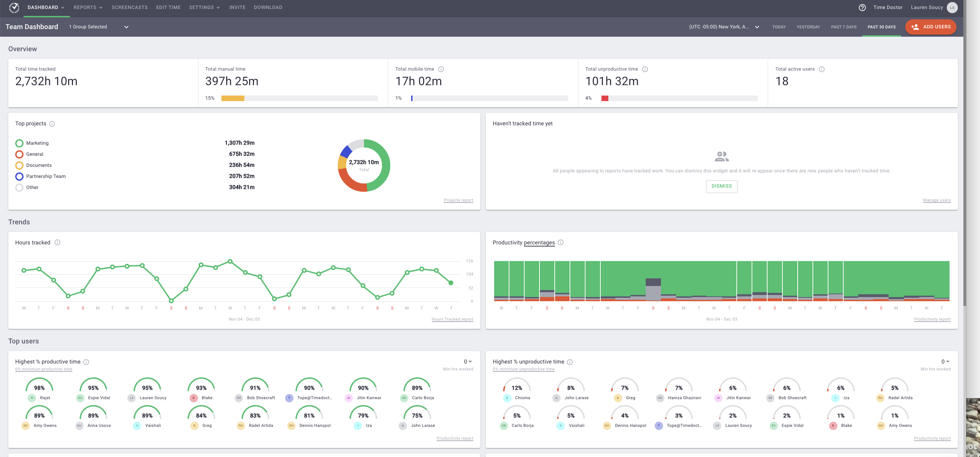This screenshot has width=980, height=457.
Task: Open the help question mark icon
Action: [x=862, y=8]
